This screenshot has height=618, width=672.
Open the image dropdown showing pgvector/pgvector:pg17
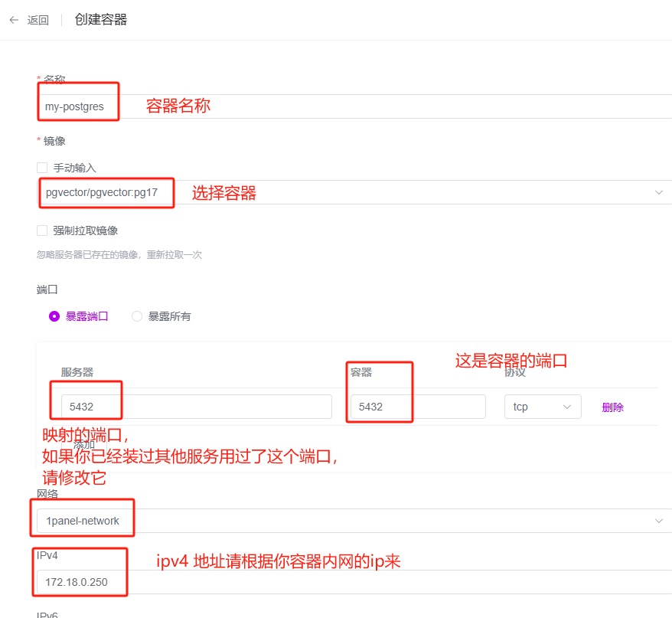pyautogui.click(x=354, y=192)
